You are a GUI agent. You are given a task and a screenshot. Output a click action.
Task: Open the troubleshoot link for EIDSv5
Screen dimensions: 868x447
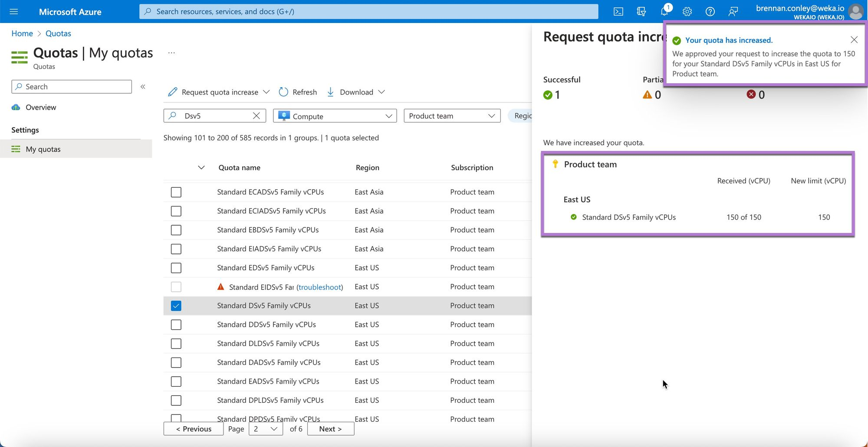click(x=320, y=287)
